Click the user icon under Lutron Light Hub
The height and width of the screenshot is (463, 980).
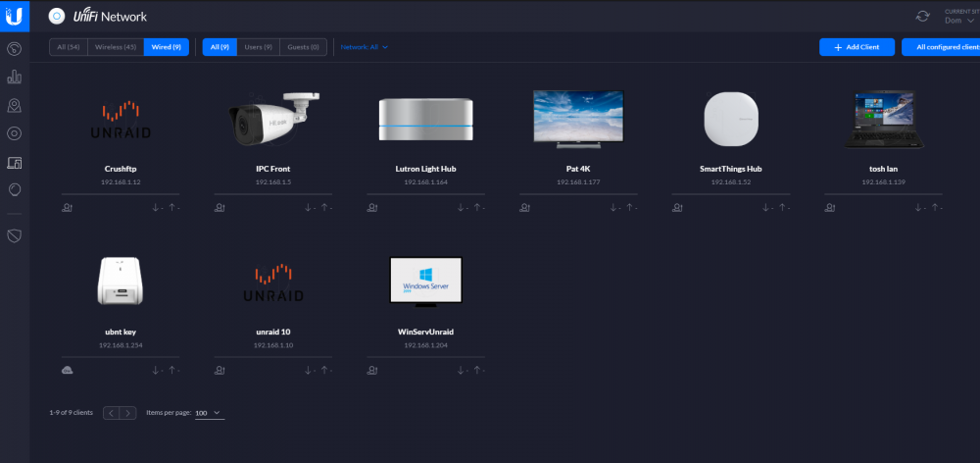tap(371, 208)
